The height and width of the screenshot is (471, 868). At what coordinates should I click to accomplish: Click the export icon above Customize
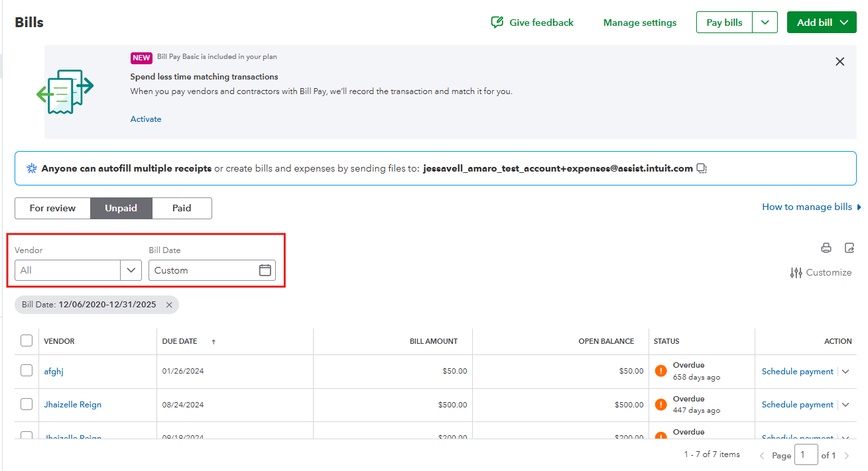click(x=849, y=248)
